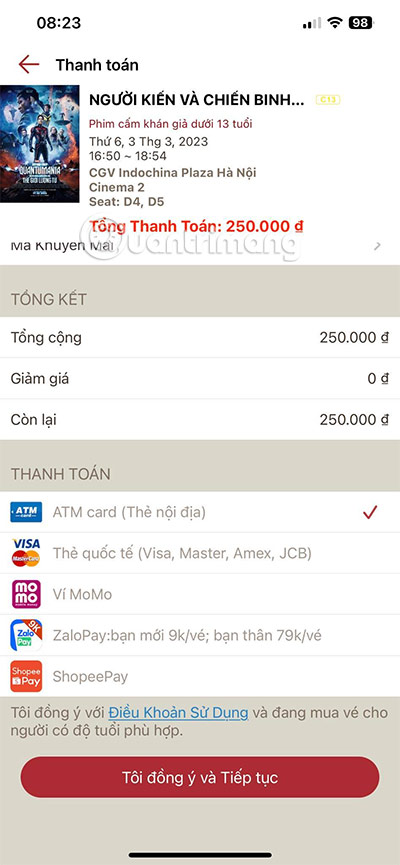Tap the battery indicator in status bar

click(x=360, y=23)
